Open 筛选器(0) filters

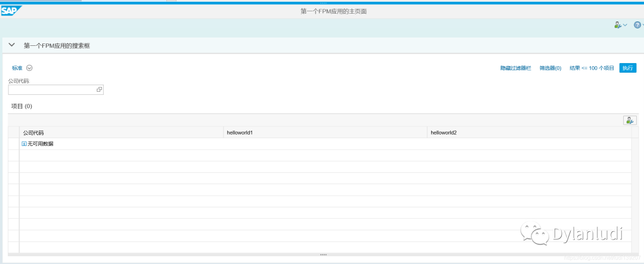point(550,68)
